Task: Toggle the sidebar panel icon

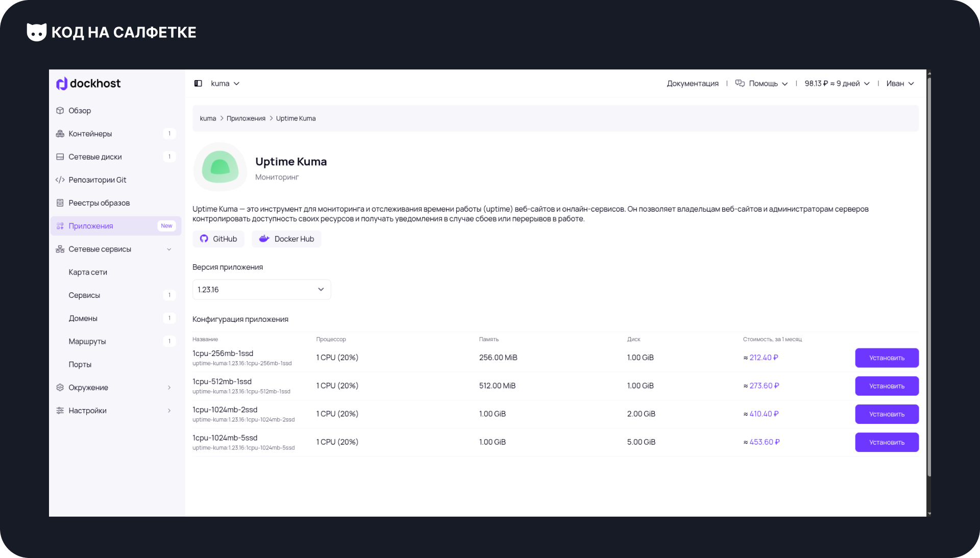Action: click(x=198, y=84)
